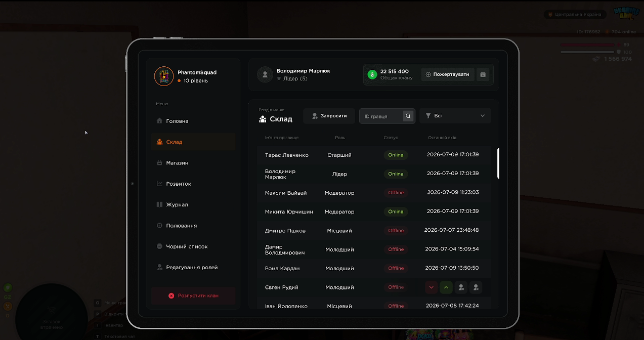The width and height of the screenshot is (644, 340).
Task: Select member Володимир Марлюк in the list
Action: [x=280, y=174]
